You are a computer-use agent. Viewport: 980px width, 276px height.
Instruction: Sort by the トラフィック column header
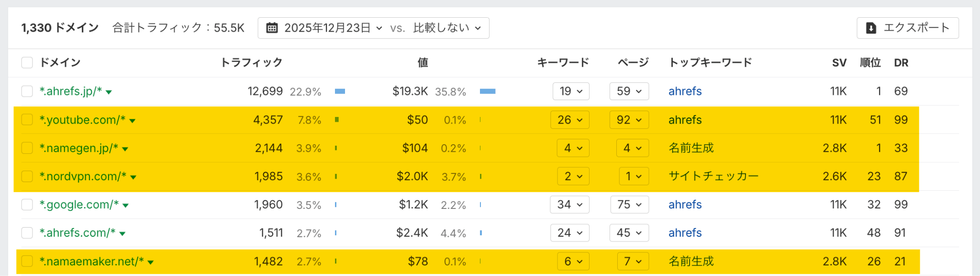pyautogui.click(x=251, y=63)
